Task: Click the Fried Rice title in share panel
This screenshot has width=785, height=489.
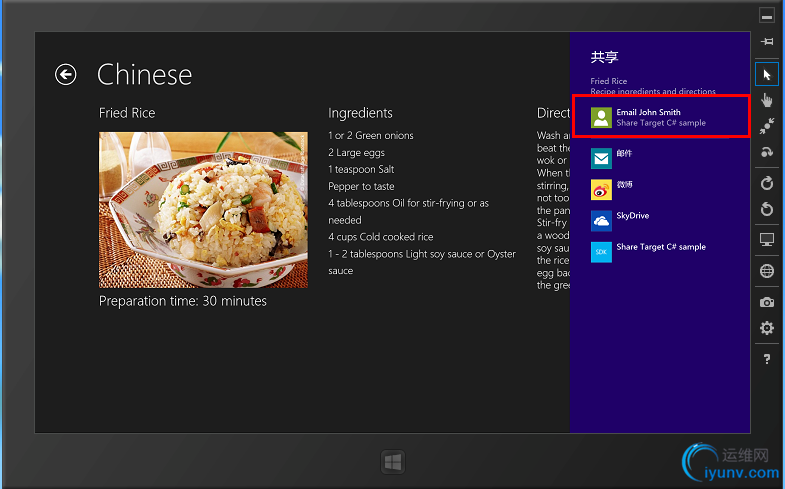Action: [x=608, y=81]
